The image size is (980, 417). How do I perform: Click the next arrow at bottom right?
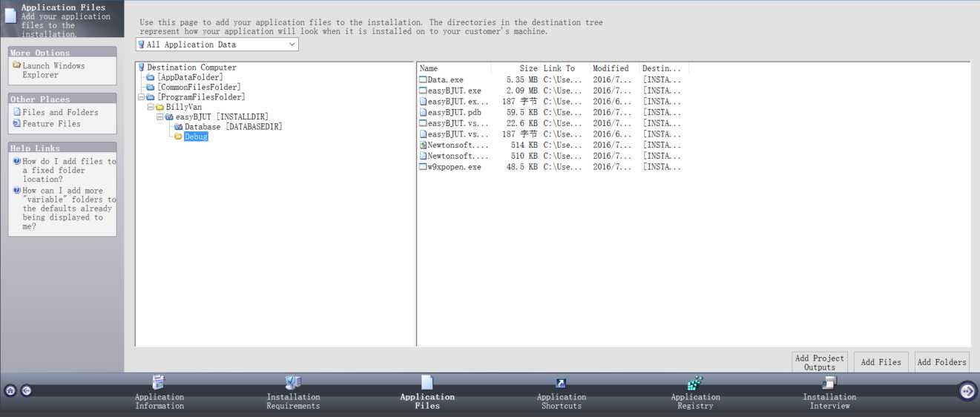tap(967, 390)
